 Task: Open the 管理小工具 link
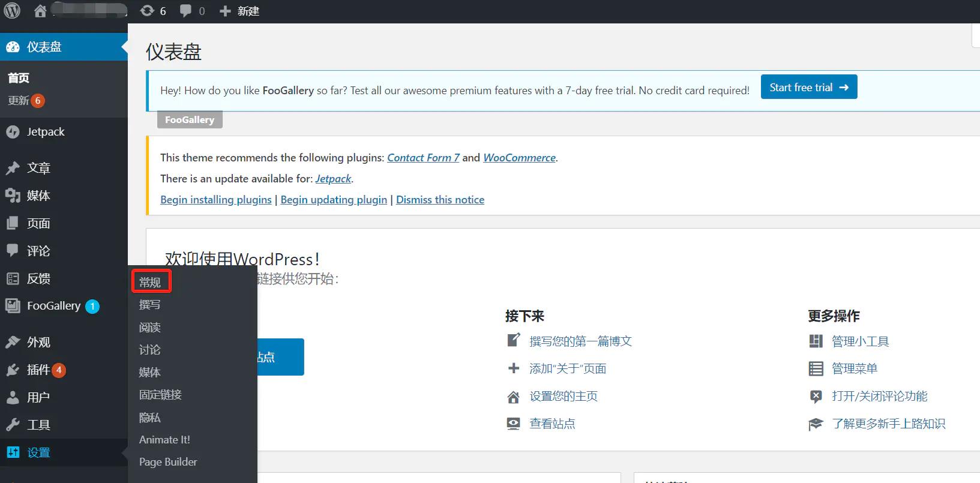pos(861,341)
